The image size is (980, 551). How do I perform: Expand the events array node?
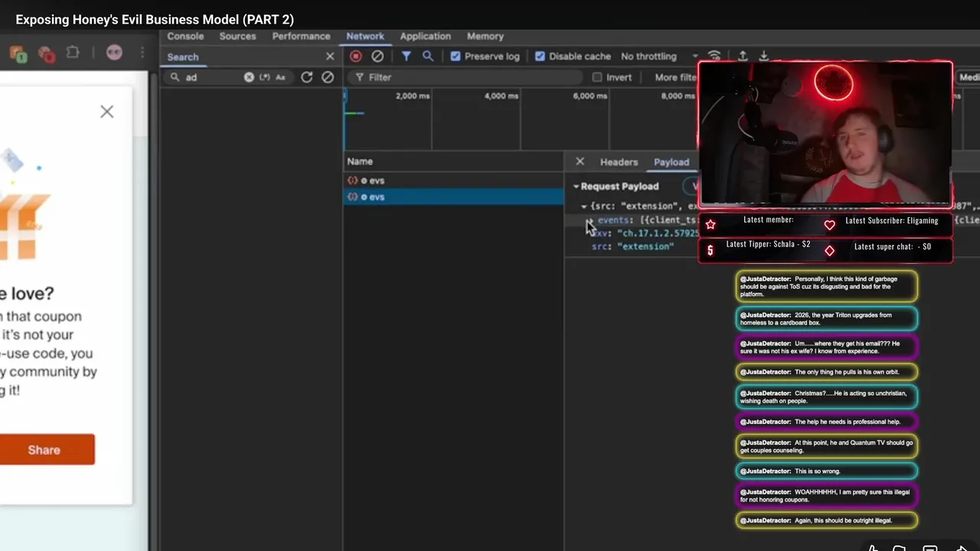[590, 220]
